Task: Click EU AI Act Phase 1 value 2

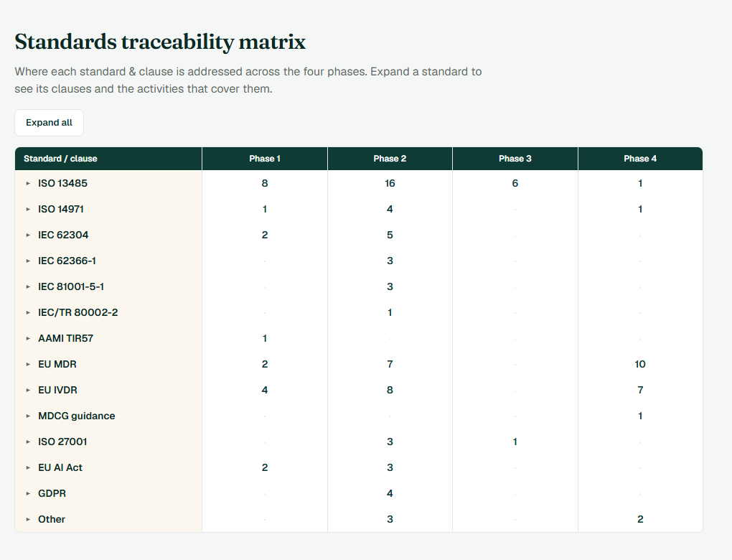Action: coord(265,467)
